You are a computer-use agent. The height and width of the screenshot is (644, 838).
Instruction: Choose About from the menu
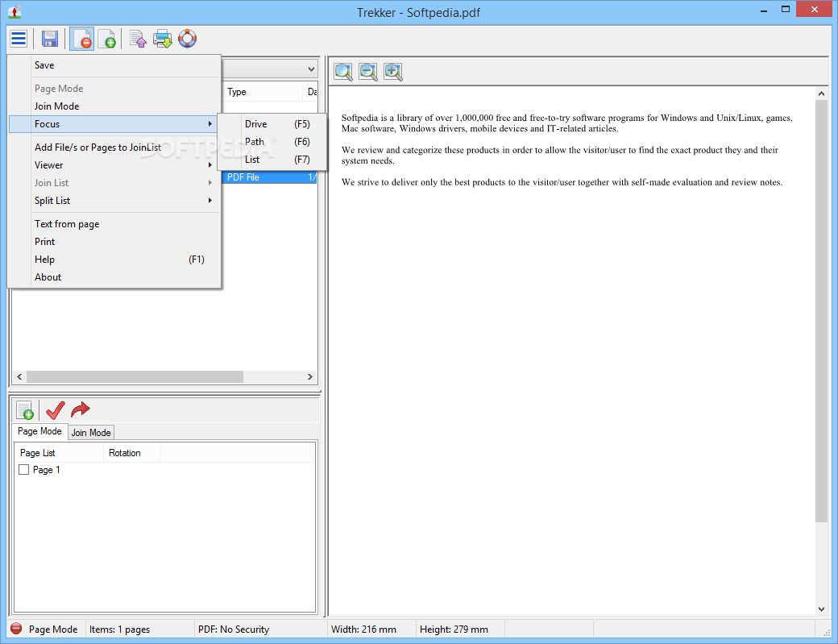pos(114,276)
